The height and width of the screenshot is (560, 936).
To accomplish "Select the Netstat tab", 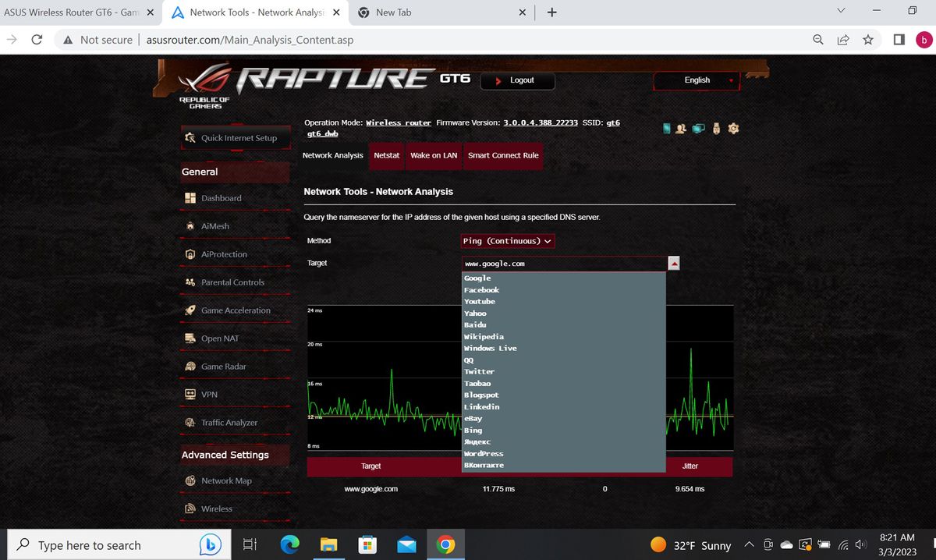I will coord(387,155).
